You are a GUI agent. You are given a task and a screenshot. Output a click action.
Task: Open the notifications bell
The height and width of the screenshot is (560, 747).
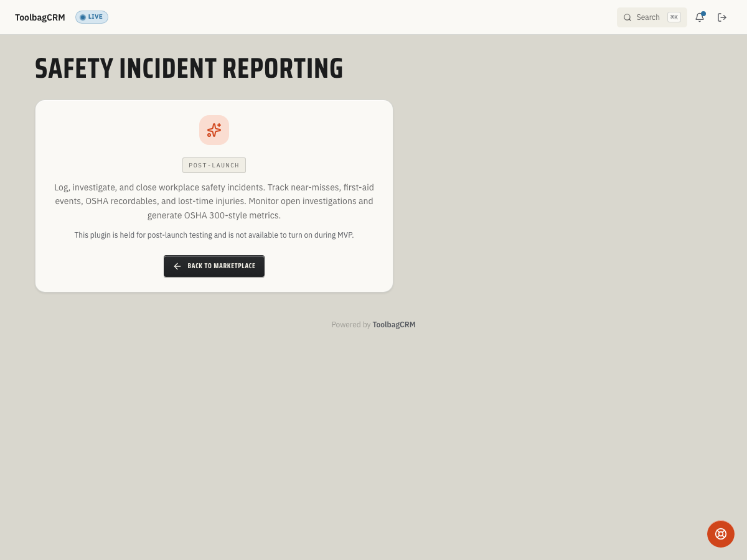click(x=700, y=17)
